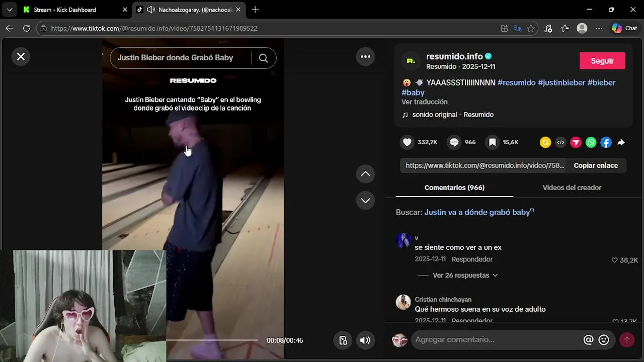This screenshot has width=644, height=362.
Task: Mute tab via speaker icon on TikTok tab
Action: click(150, 10)
